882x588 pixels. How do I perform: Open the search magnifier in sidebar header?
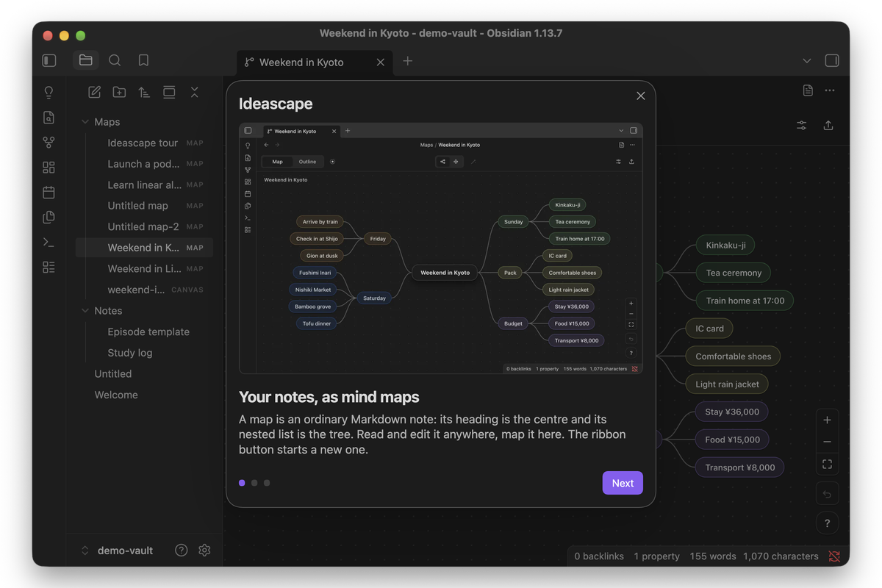115,60
